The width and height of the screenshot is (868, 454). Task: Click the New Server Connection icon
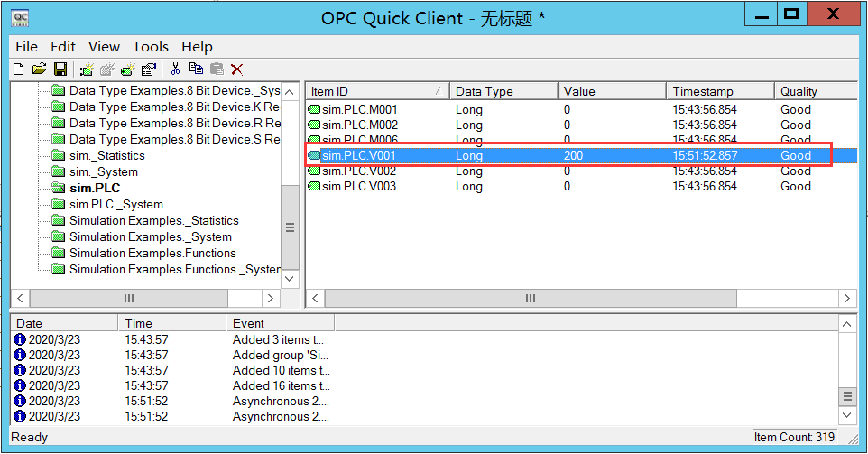pos(87,69)
